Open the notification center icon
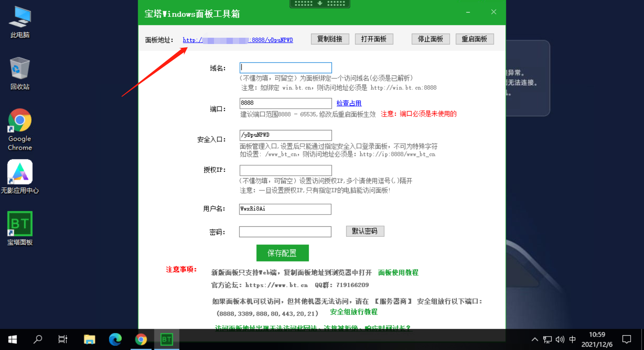Image resolution: width=644 pixels, height=350 pixels. click(627, 340)
